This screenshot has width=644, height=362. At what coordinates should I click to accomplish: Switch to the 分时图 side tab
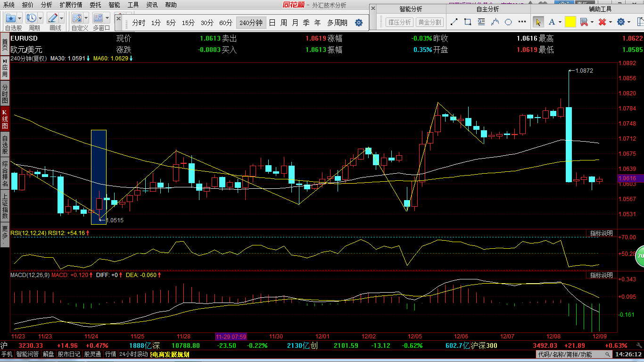[5, 93]
